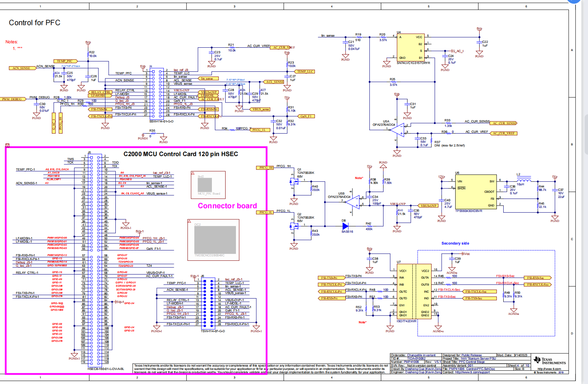Select the U5A OPA2376AIDG4 op-amp triangle
Screen dimensions: 588x384
398,130
